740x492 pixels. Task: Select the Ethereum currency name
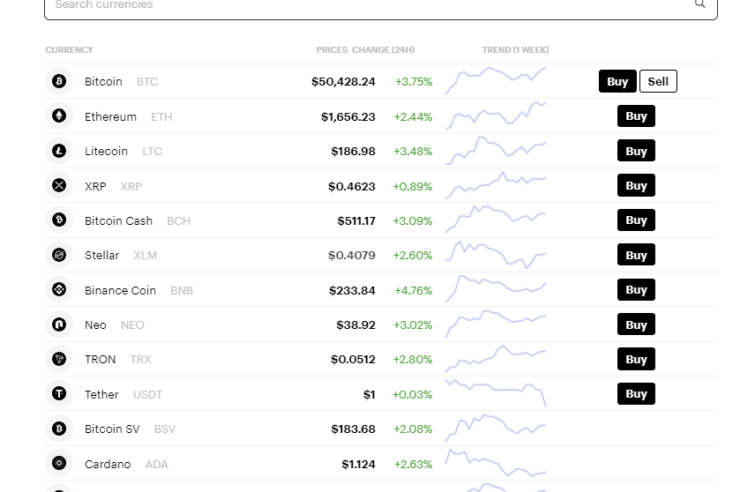point(110,117)
